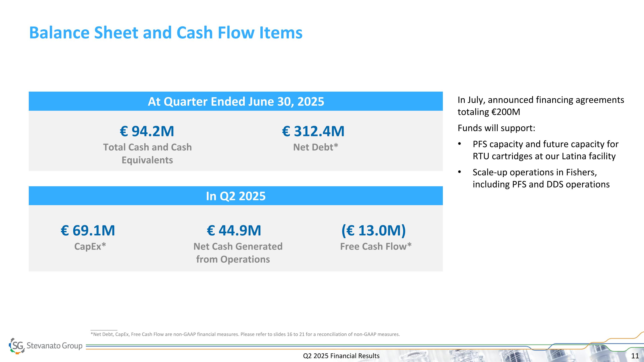This screenshot has width=644, height=362.
Task: Select the At Quarter Ended June 30, 2025 header
Action: (236, 101)
